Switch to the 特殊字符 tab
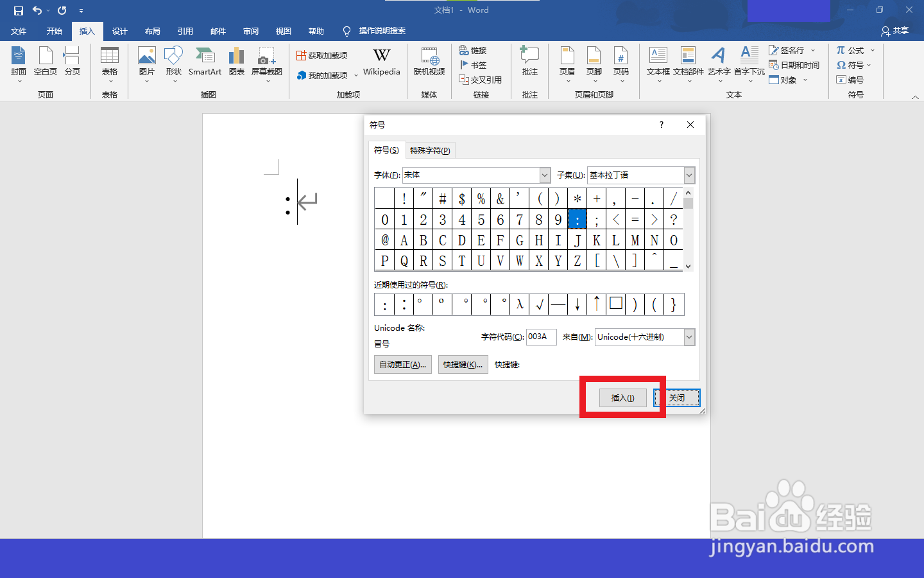This screenshot has width=924, height=578. pyautogui.click(x=430, y=150)
